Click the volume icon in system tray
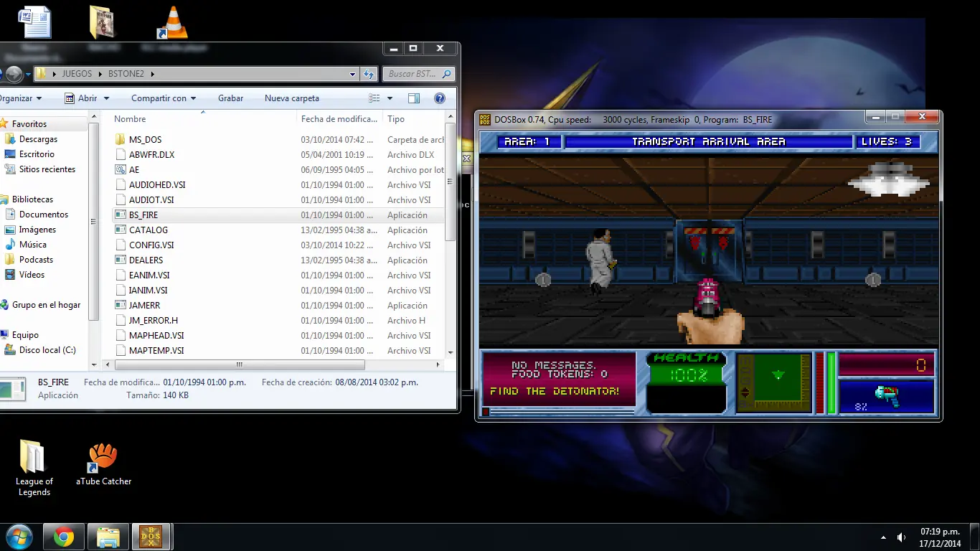 click(x=900, y=537)
